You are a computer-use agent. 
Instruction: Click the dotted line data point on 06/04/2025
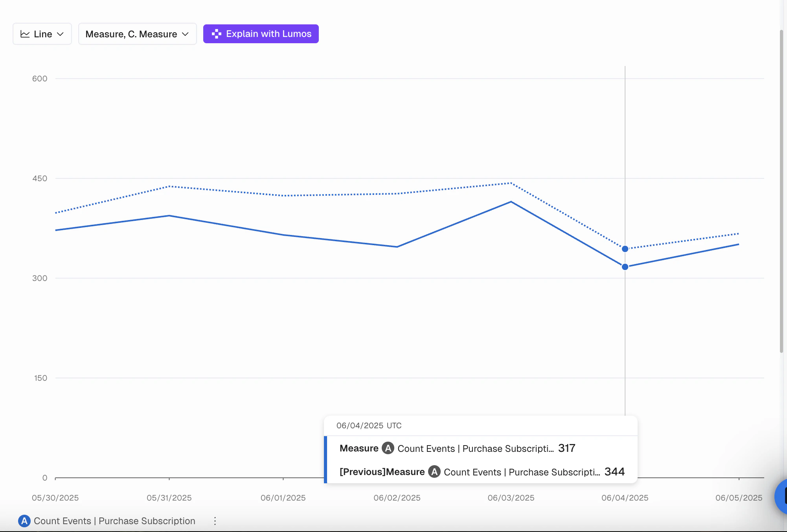[625, 249]
